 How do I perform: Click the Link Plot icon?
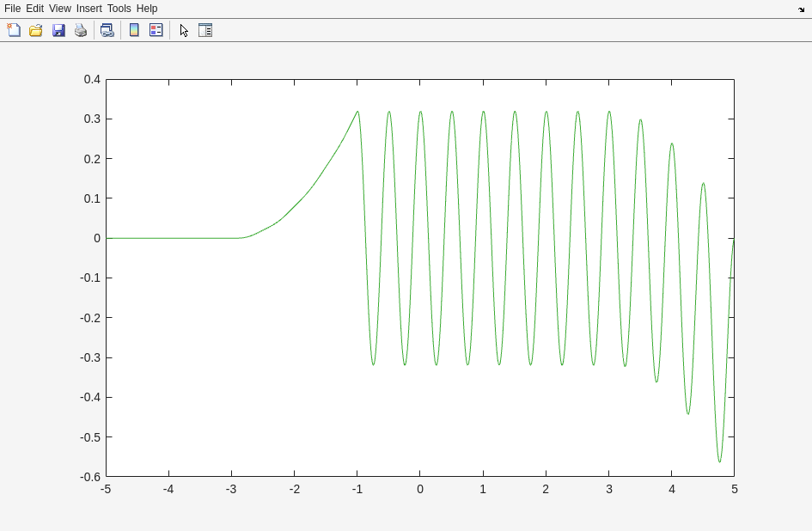(107, 30)
